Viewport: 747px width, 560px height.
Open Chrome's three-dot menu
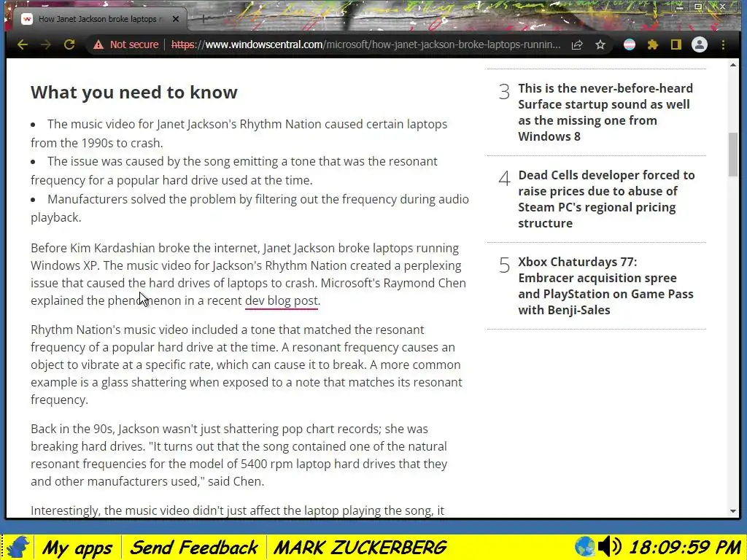723,44
